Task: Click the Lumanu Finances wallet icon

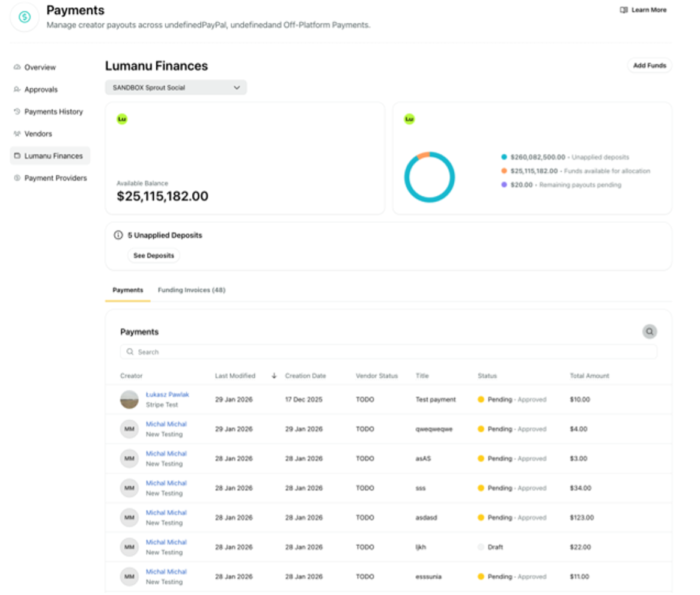Action: pos(17,156)
